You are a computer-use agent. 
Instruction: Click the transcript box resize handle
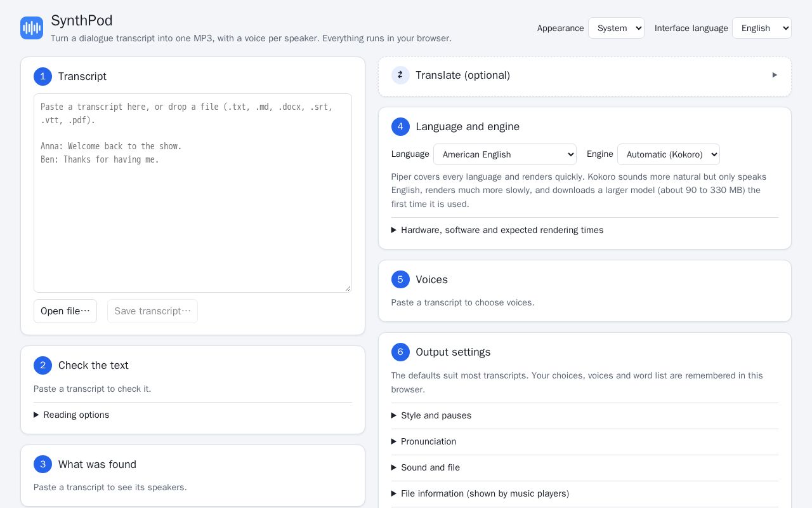[x=348, y=288]
